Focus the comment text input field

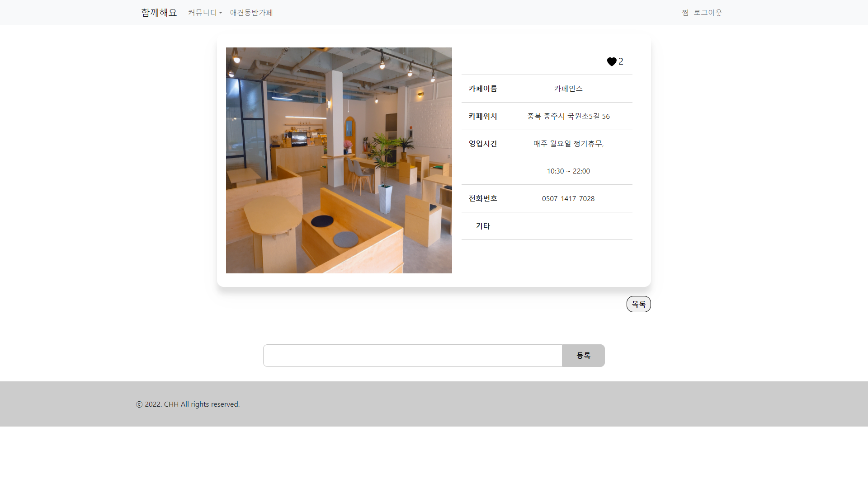tap(412, 356)
